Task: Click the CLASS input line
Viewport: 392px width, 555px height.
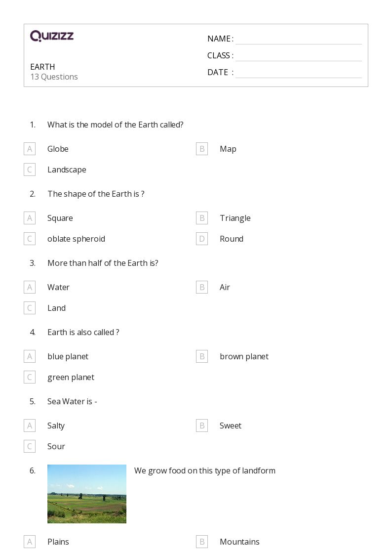Action: point(298,56)
